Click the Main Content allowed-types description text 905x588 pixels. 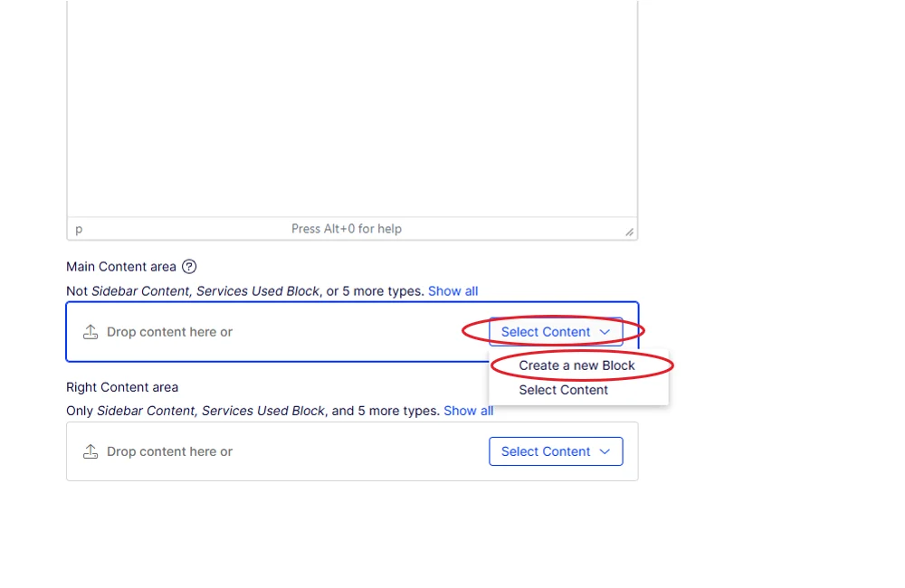click(244, 291)
